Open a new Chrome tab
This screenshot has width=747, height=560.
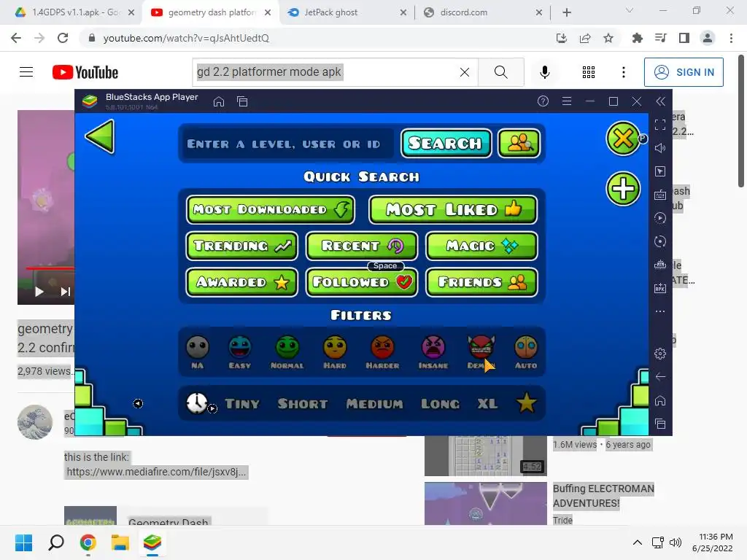click(x=566, y=12)
